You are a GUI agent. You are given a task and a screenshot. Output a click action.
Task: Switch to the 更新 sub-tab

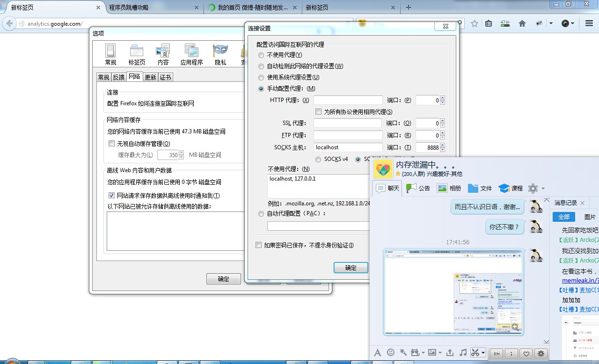150,77
